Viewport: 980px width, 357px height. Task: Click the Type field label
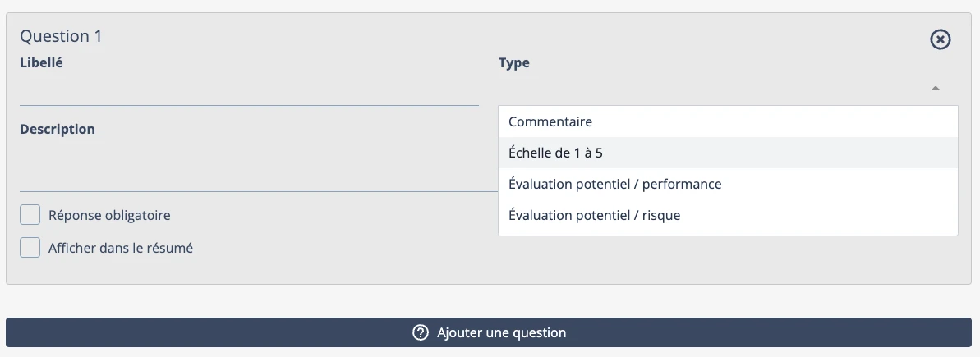point(513,62)
